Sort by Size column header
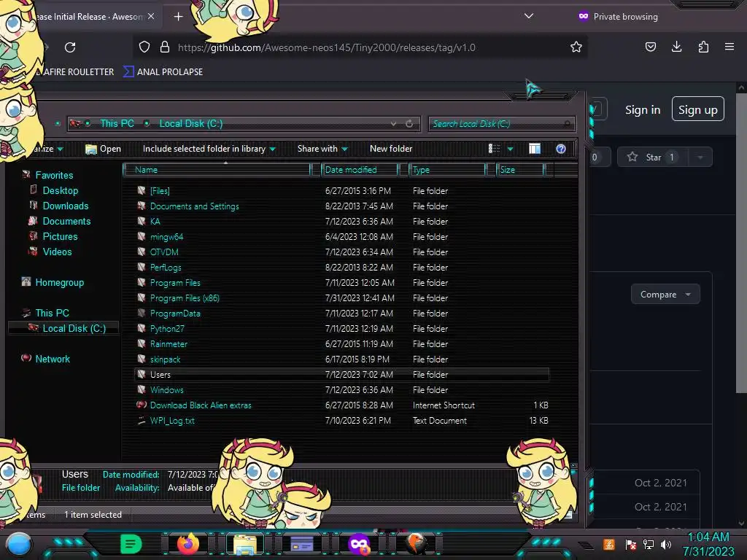 click(521, 169)
